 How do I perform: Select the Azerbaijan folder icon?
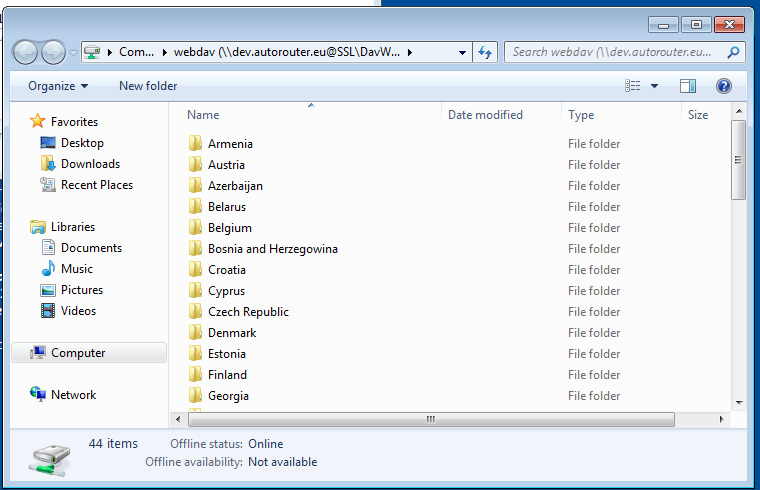click(x=195, y=186)
